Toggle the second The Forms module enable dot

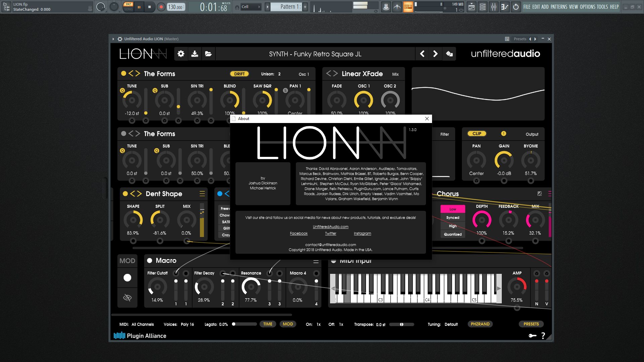coord(124,133)
